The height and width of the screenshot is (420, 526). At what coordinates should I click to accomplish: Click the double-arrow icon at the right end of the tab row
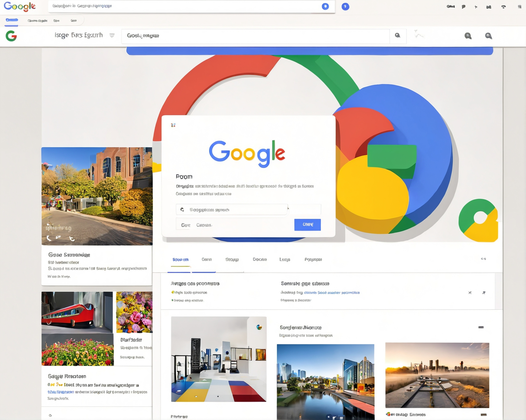pyautogui.click(x=484, y=259)
